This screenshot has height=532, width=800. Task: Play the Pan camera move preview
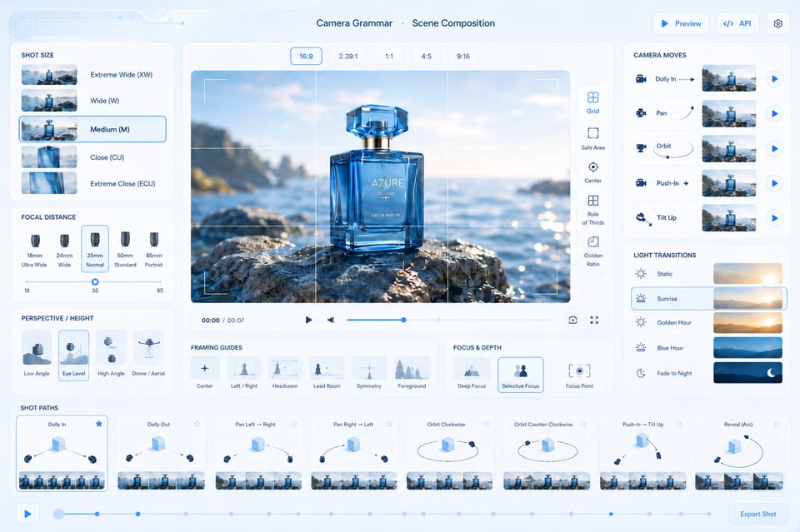[x=774, y=113]
